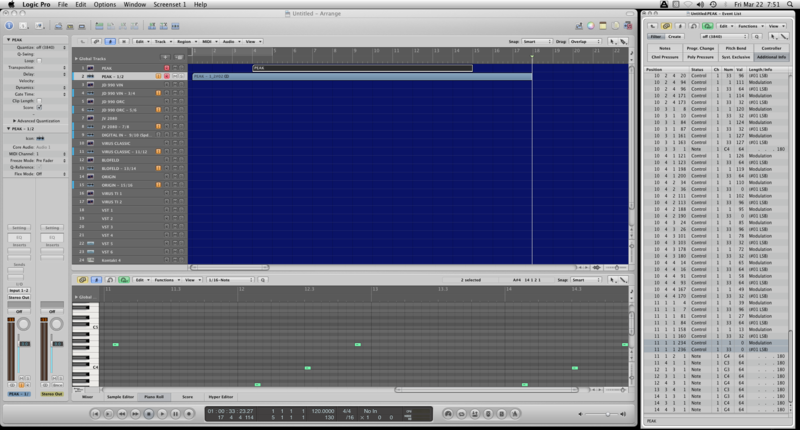The image size is (800, 430).
Task: Click the hierarchy up arrow in Event List
Action: pos(653,26)
